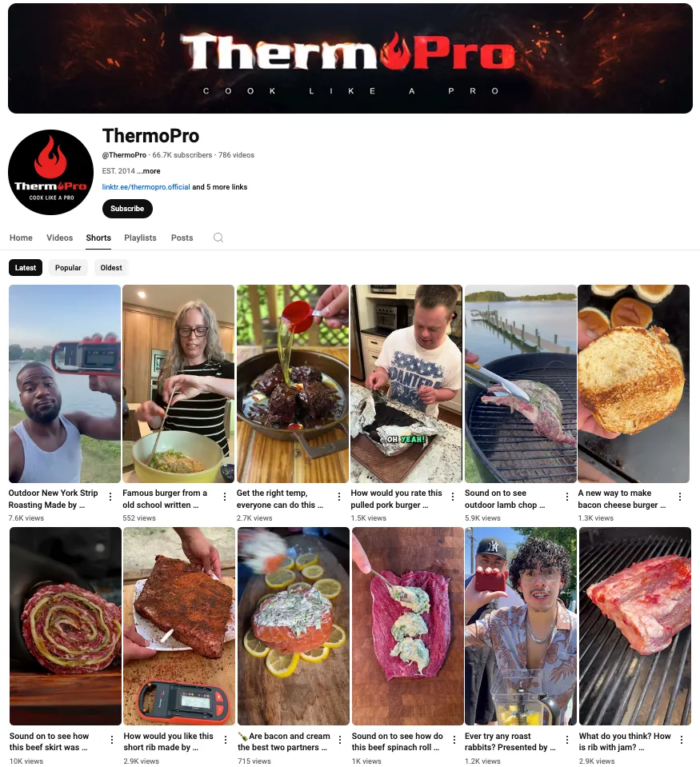Open three-dot menu for roast rabbits short
700x767 pixels.
(x=567, y=740)
